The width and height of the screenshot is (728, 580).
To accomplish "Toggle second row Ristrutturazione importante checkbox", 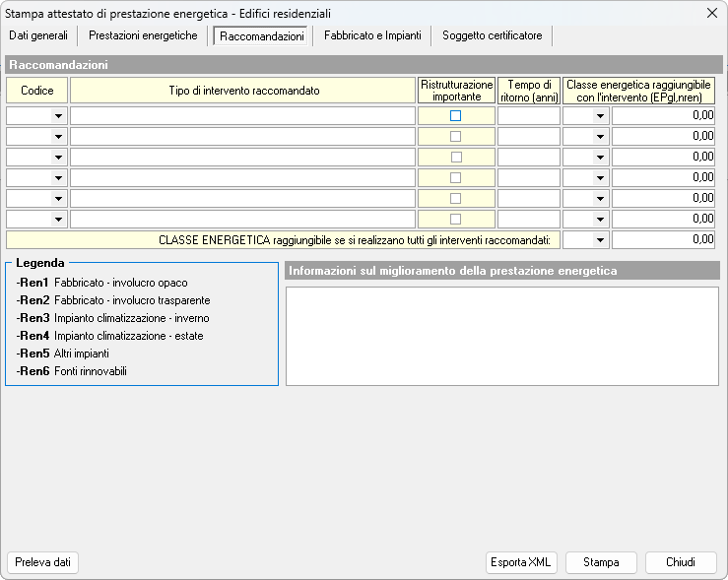I will tap(455, 136).
